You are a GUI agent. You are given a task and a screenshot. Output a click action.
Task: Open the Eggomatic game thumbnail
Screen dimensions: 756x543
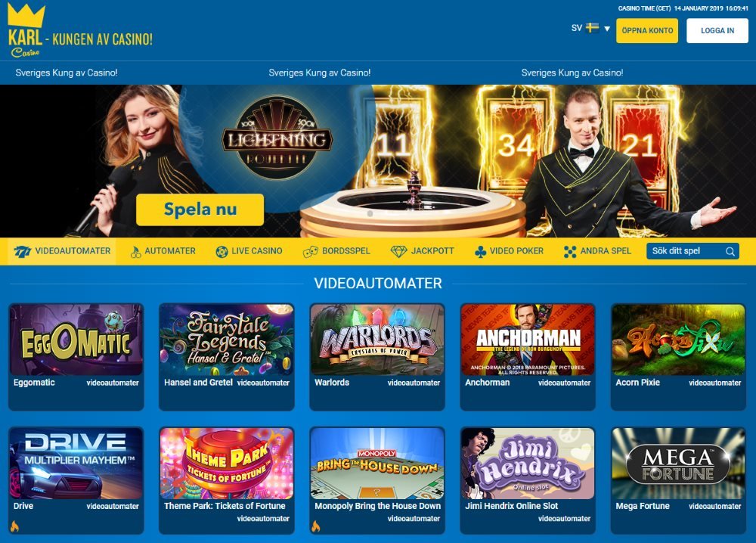point(76,340)
